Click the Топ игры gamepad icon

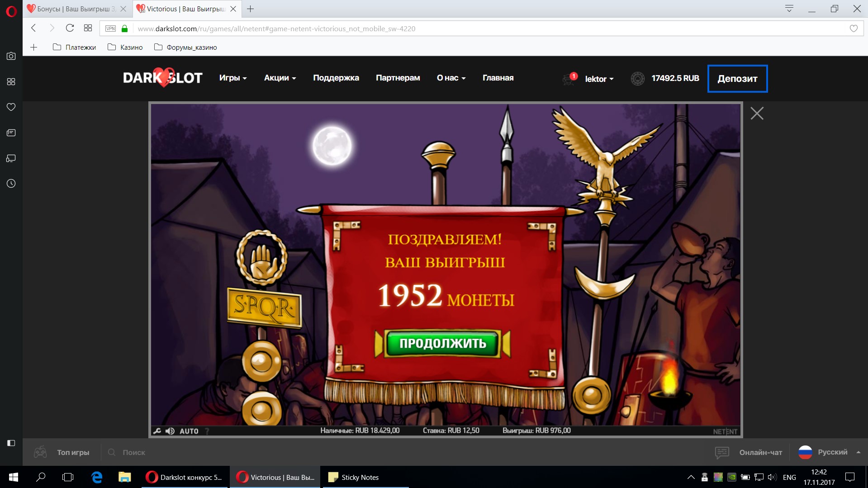tap(40, 452)
